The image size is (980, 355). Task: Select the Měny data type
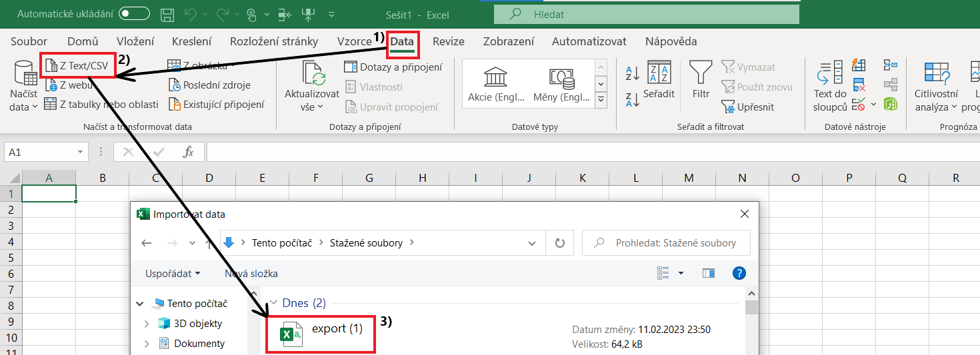[x=562, y=84]
